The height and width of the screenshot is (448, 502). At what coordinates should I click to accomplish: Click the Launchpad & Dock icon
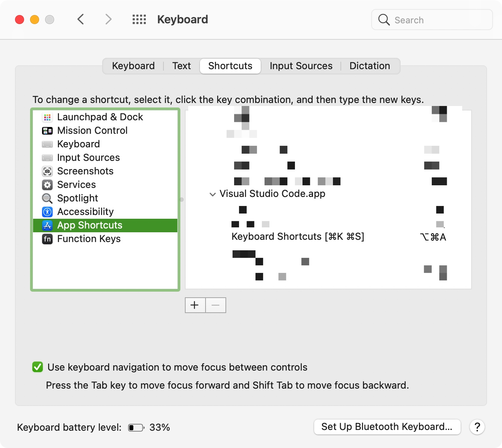[x=47, y=117]
